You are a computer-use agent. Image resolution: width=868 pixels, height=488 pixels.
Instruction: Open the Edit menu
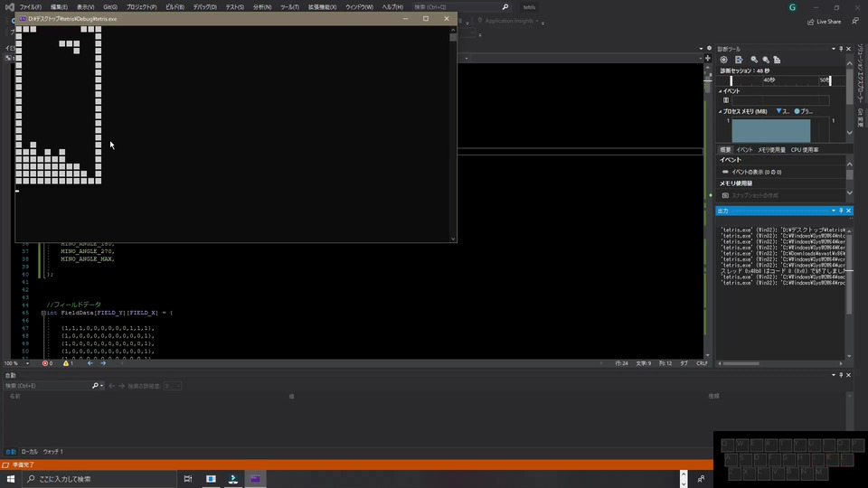coord(59,7)
